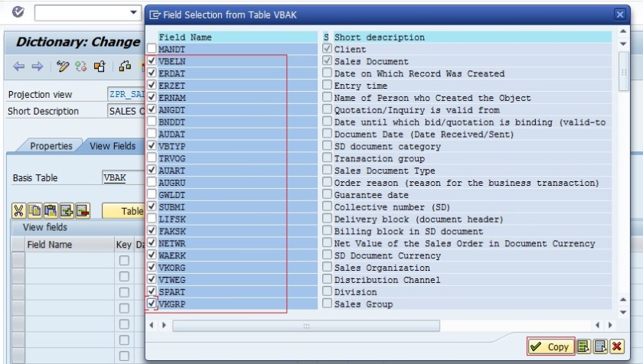Check the AUDAT field checkbox
643x364 pixels.
point(152,134)
